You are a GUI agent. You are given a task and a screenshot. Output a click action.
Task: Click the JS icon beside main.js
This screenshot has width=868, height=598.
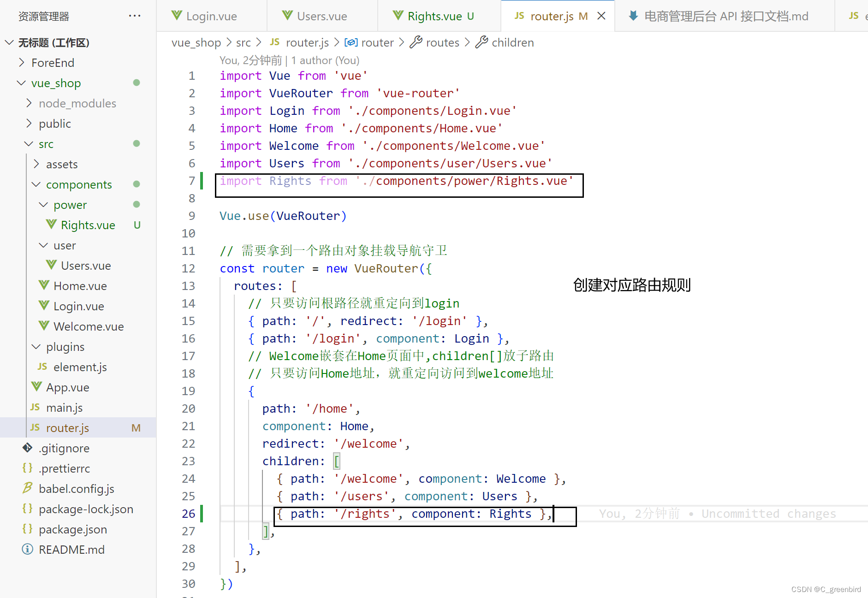tap(35, 407)
